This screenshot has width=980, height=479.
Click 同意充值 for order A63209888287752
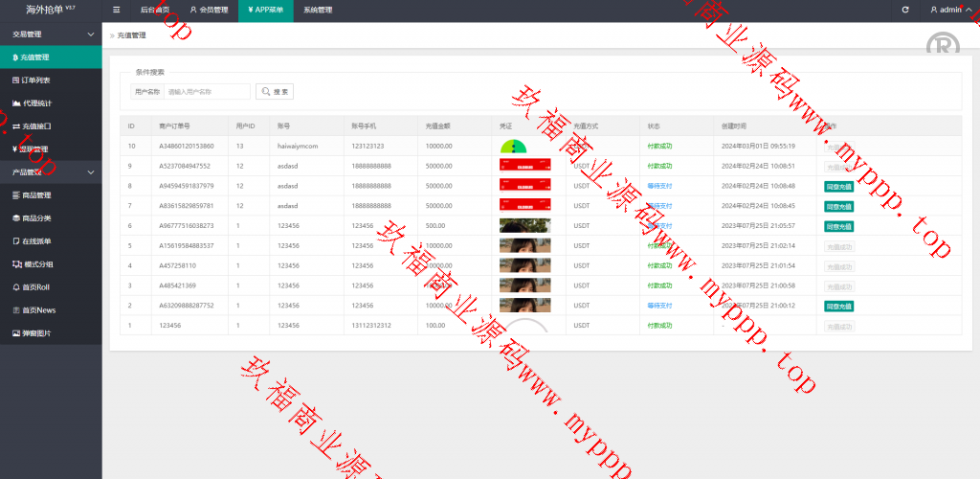click(x=838, y=306)
